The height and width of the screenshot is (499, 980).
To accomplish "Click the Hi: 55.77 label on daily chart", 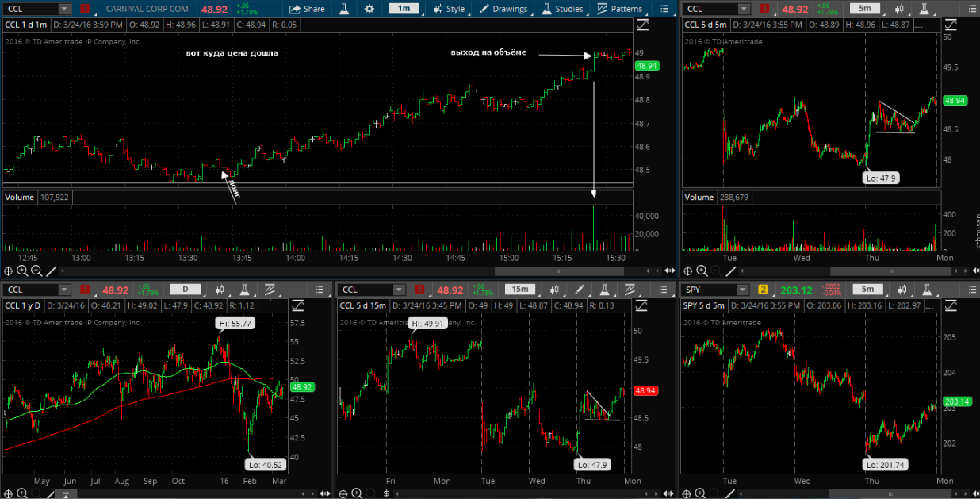I will pyautogui.click(x=235, y=323).
